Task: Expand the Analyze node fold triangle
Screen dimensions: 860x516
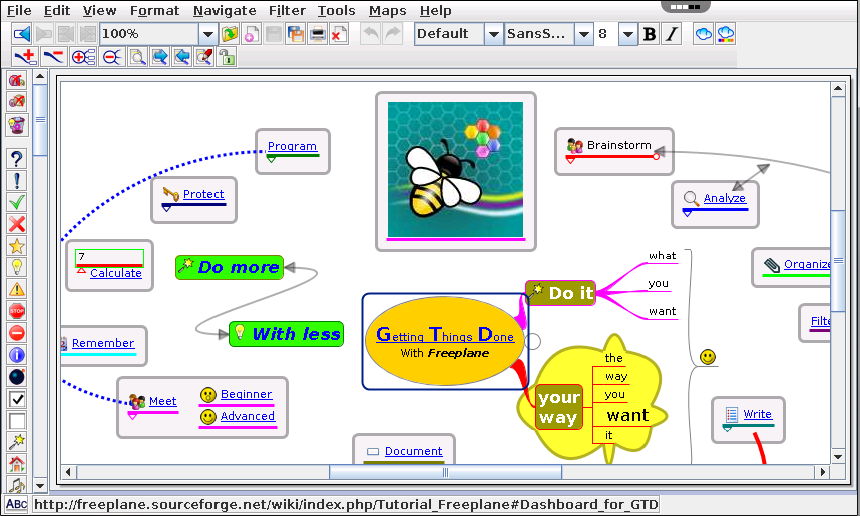Action: tap(687, 213)
